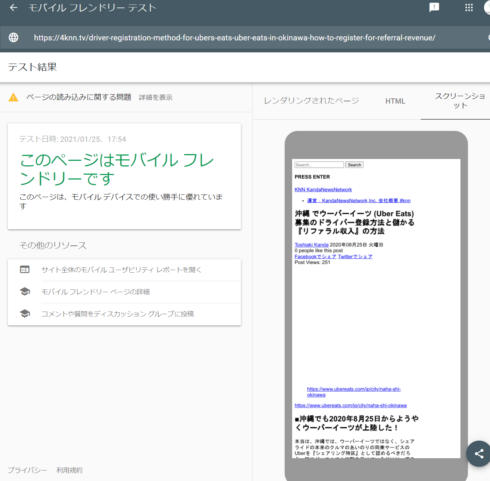This screenshot has height=481, width=490.
Task: Click the テスト日時 2021/01/25 text
Action: (x=73, y=139)
